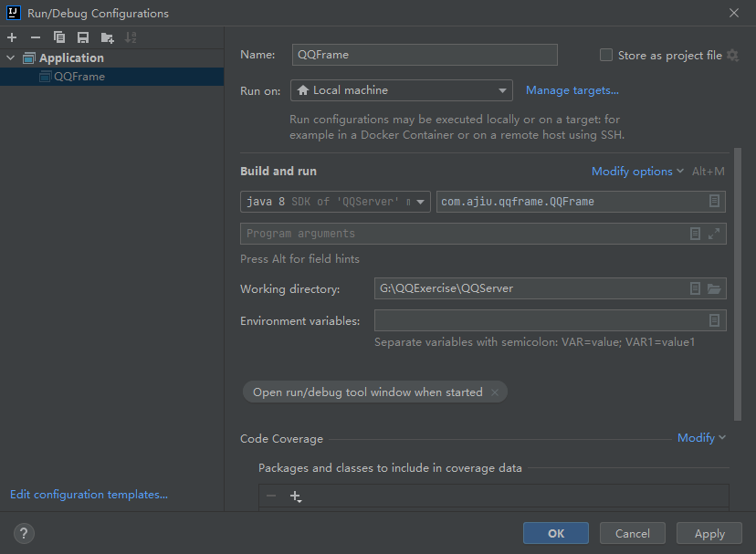Click the Add New Configuration plus icon

pyautogui.click(x=12, y=37)
